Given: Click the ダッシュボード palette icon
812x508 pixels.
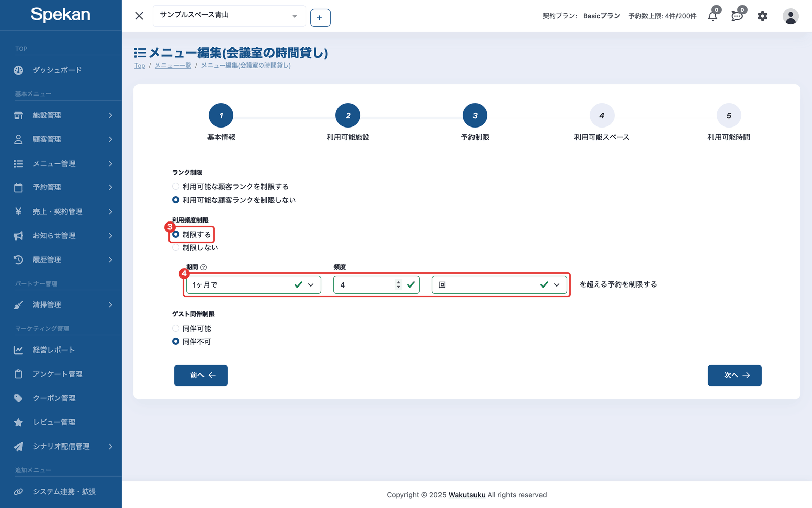Looking at the screenshot, I should pos(18,70).
